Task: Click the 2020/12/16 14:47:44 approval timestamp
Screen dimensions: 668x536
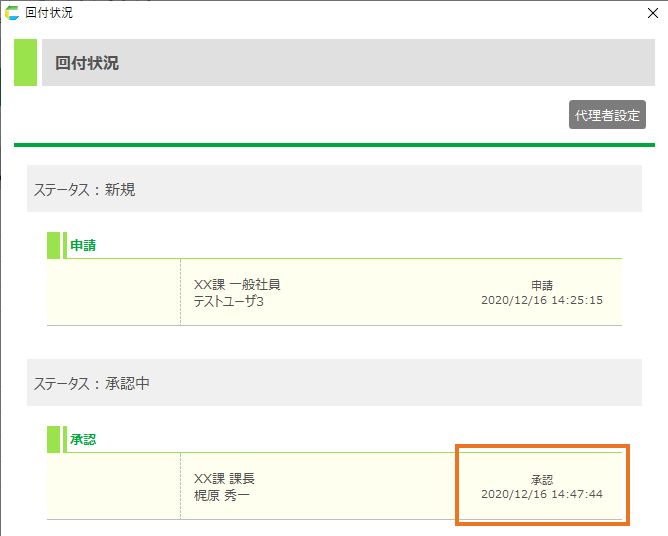Action: (x=541, y=495)
